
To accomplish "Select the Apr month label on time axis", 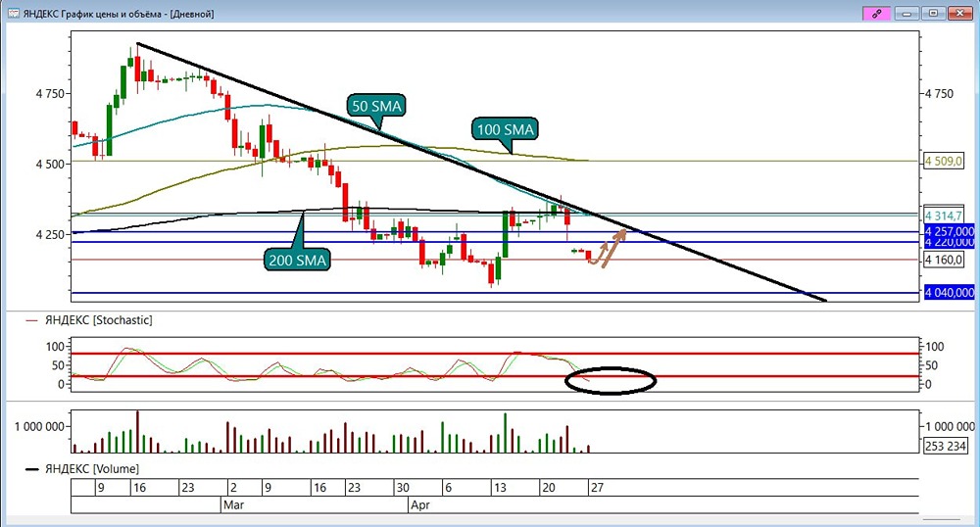I will click(x=420, y=504).
